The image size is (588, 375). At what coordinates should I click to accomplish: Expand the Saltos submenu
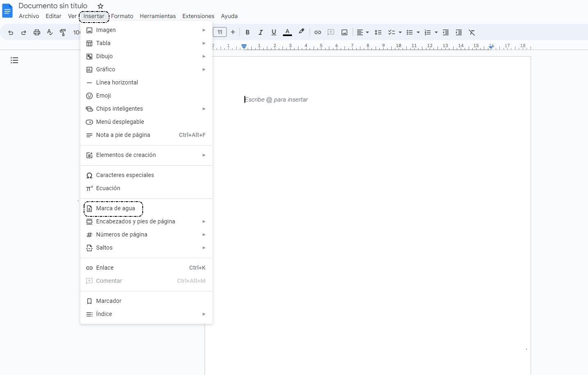coord(146,248)
